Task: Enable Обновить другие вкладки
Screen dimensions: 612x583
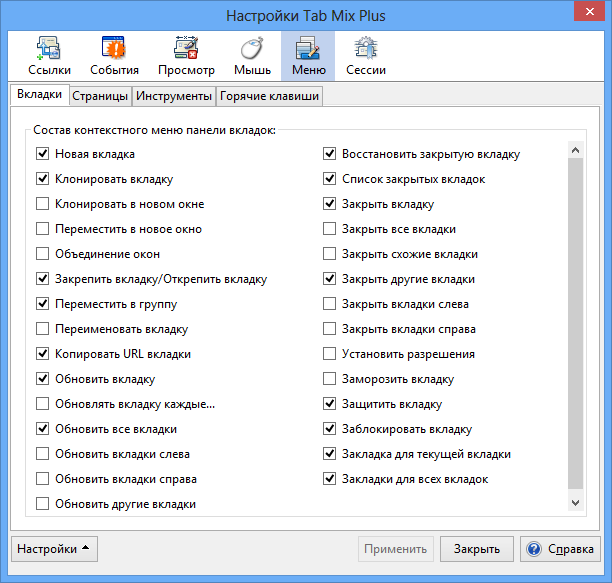Action: click(43, 503)
